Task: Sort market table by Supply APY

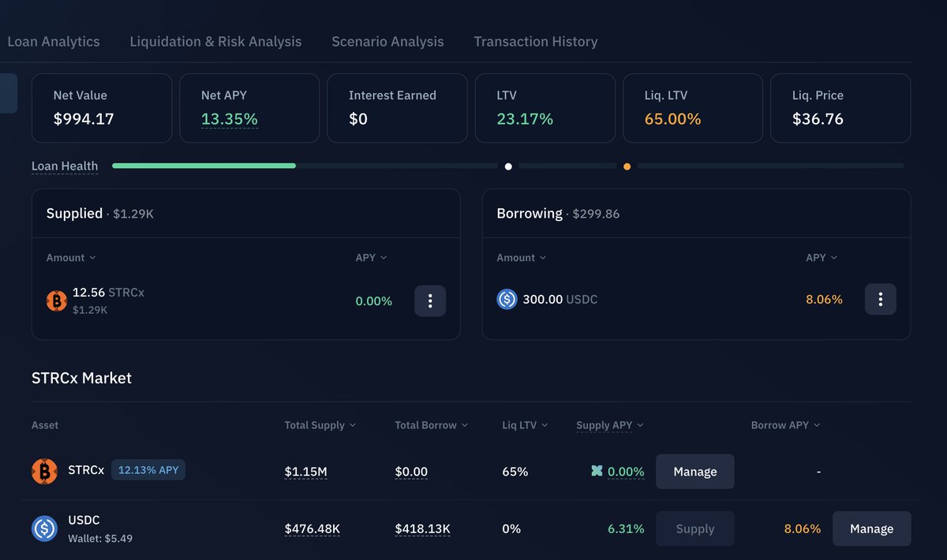Action: (610, 425)
